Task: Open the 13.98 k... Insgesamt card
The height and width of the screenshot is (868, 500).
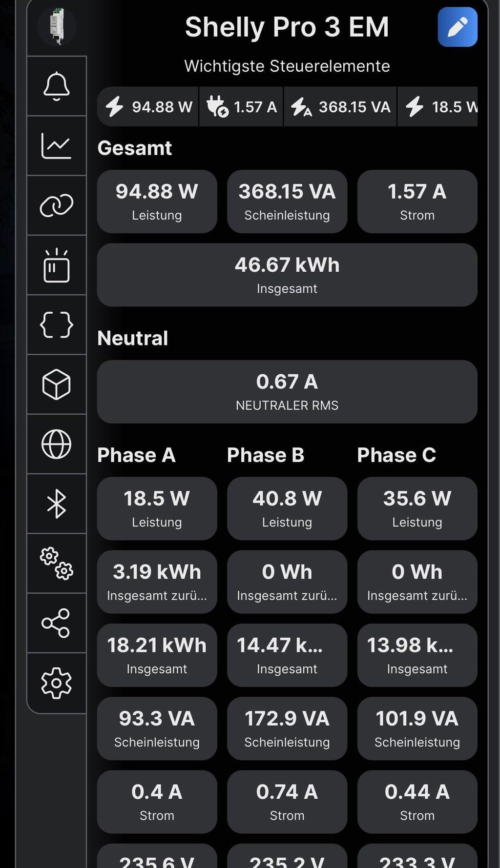Action: pyautogui.click(x=417, y=655)
